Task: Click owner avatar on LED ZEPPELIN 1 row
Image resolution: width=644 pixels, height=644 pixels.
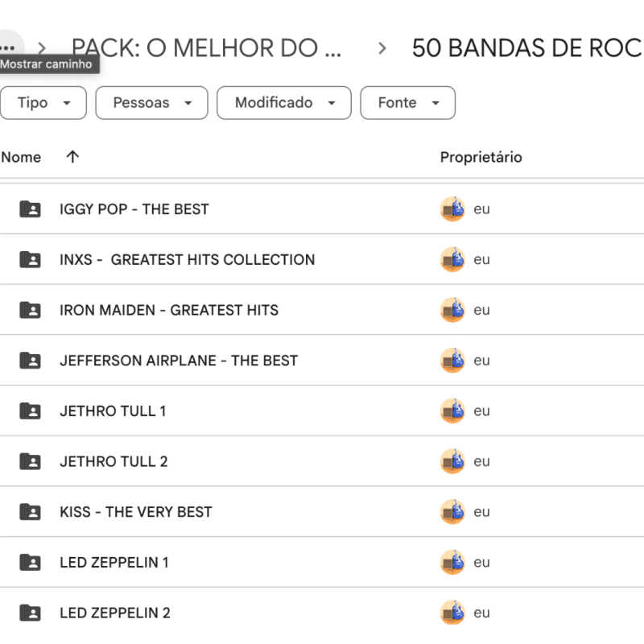Action: (452, 563)
